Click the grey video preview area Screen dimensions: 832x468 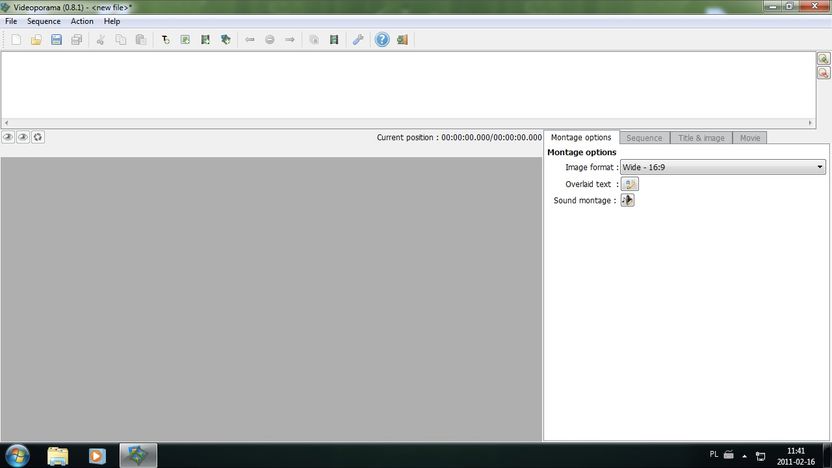pyautogui.click(x=271, y=299)
